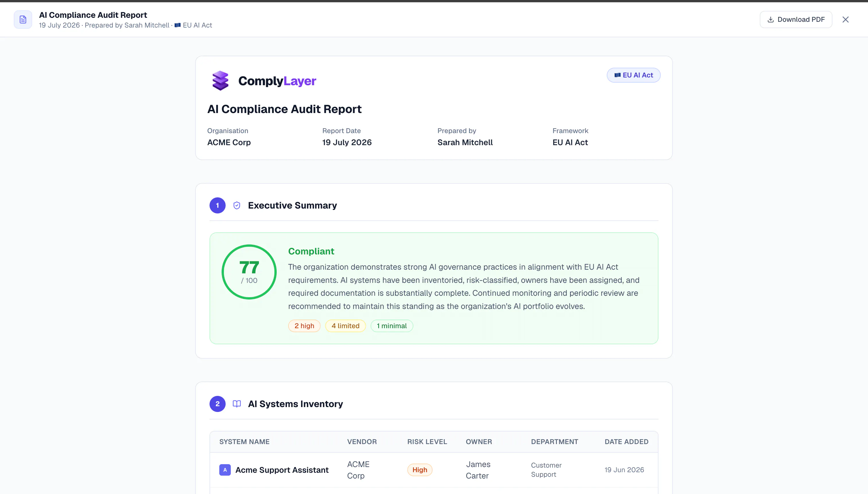Click the "1 minimal" risk pill
The image size is (868, 494).
click(x=392, y=326)
